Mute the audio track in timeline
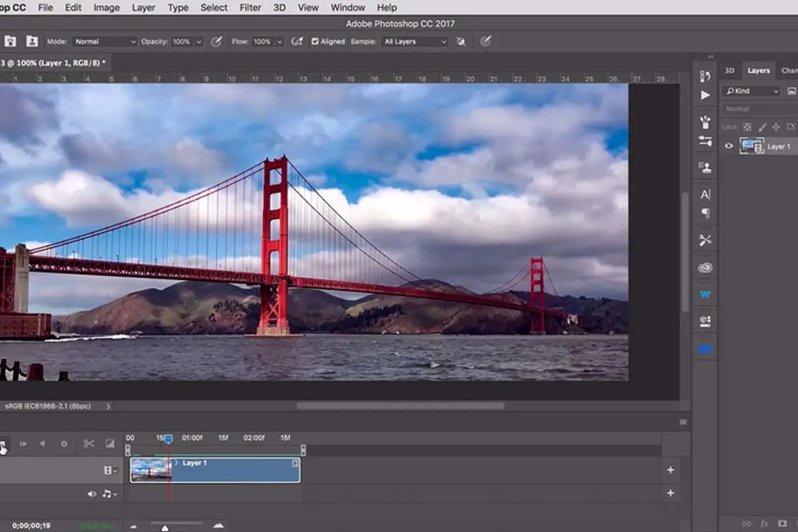 click(x=92, y=493)
